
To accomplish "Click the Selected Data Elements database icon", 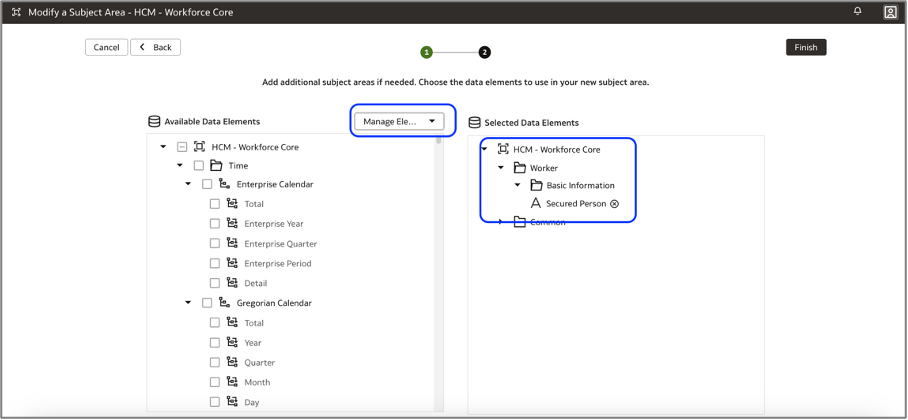I will click(x=474, y=122).
